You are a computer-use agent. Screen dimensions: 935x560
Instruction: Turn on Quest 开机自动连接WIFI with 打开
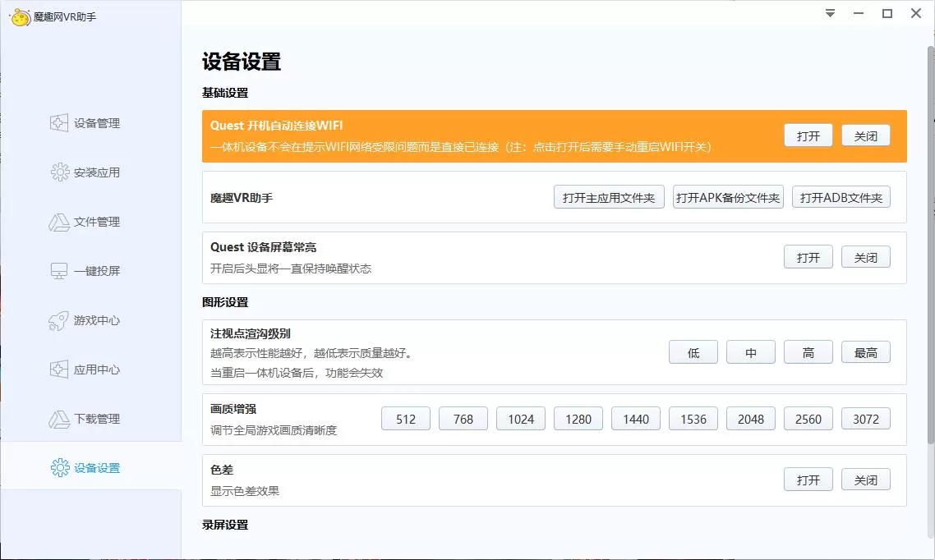click(808, 135)
